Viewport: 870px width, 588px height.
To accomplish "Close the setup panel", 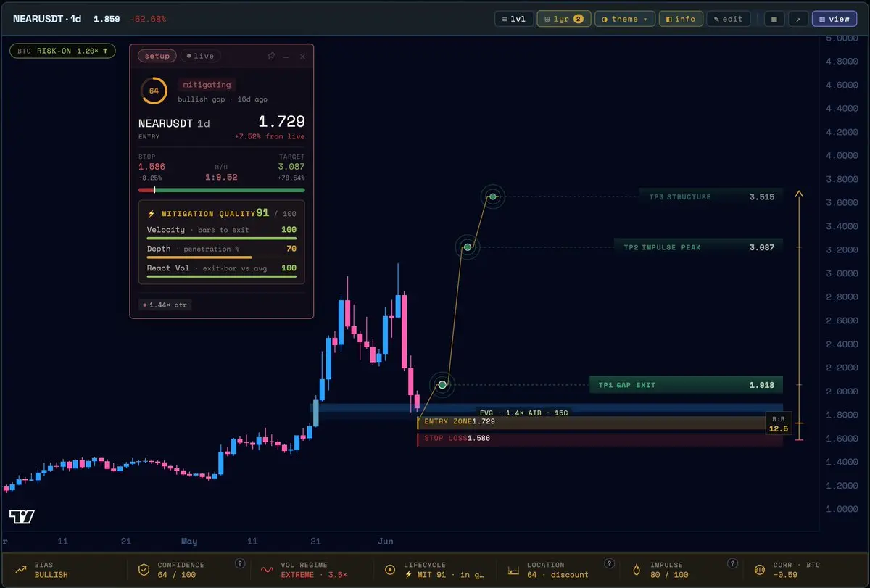I will pyautogui.click(x=302, y=56).
